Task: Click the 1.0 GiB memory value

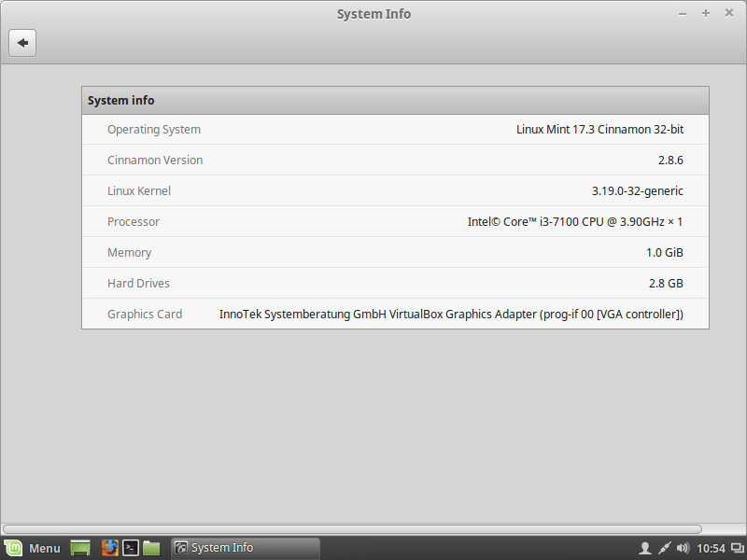Action: coord(665,253)
